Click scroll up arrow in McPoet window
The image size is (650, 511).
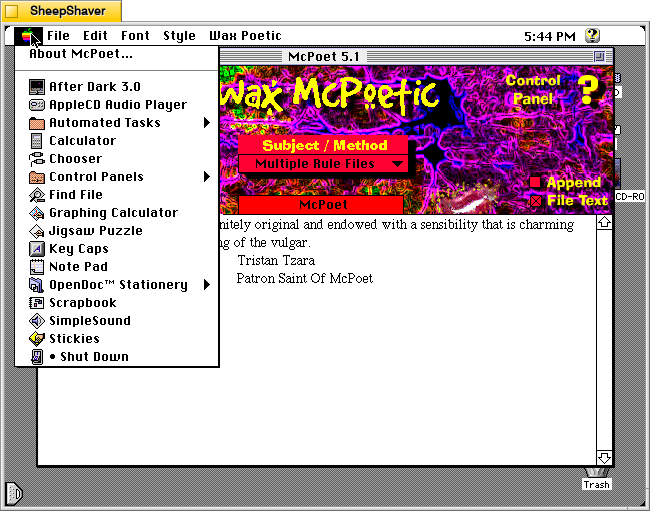click(x=604, y=223)
